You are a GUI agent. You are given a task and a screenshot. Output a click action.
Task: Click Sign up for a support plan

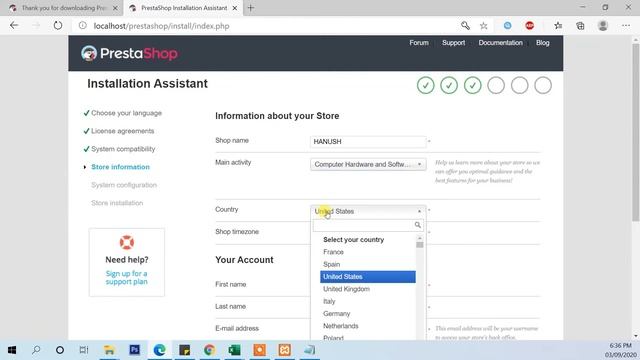pyautogui.click(x=127, y=278)
